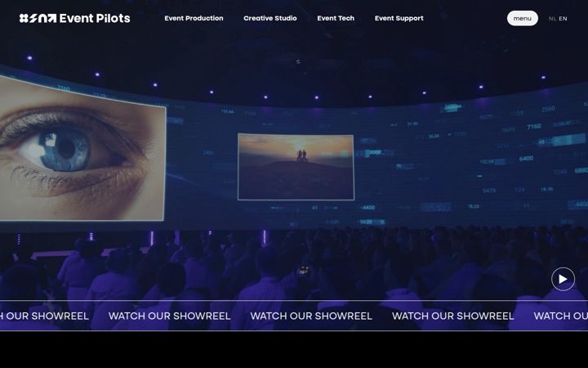Image resolution: width=588 pixels, height=368 pixels.
Task: Open the Event Production menu item
Action: click(x=194, y=18)
